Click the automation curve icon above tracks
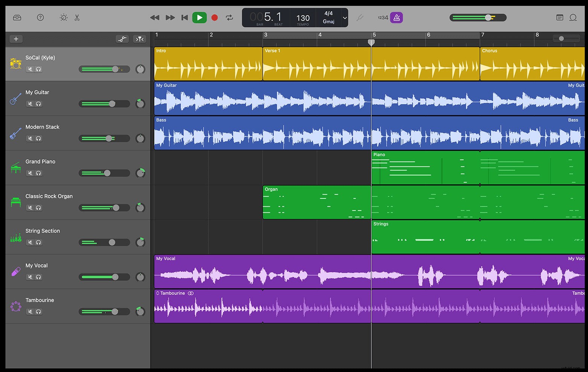The image size is (588, 372). pyautogui.click(x=122, y=39)
